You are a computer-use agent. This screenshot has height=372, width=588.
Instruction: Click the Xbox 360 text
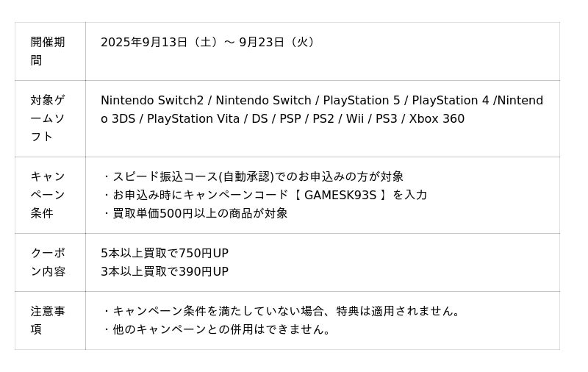(437, 119)
